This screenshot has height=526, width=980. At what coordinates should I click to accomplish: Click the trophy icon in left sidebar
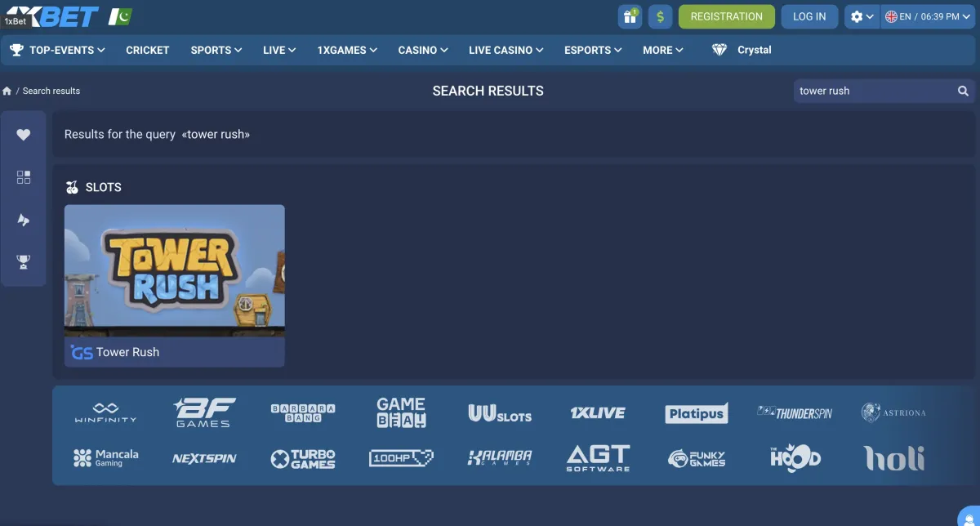[x=24, y=262]
